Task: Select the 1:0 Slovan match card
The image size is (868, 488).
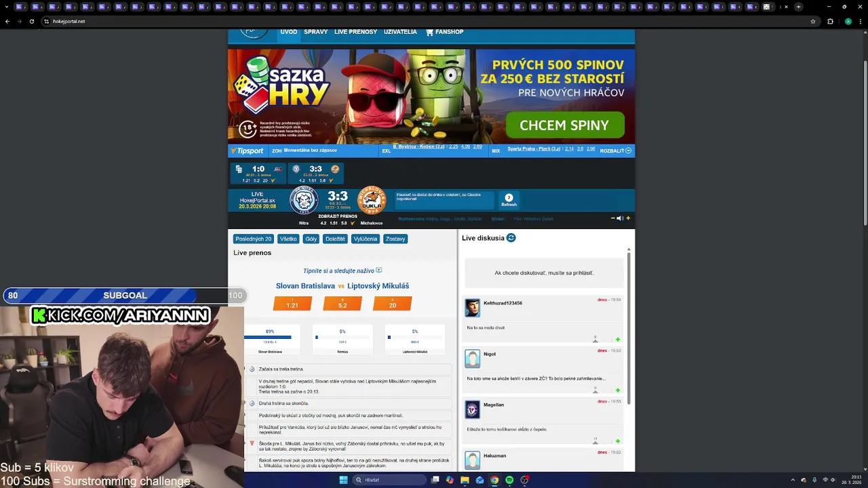Action: pyautogui.click(x=258, y=174)
